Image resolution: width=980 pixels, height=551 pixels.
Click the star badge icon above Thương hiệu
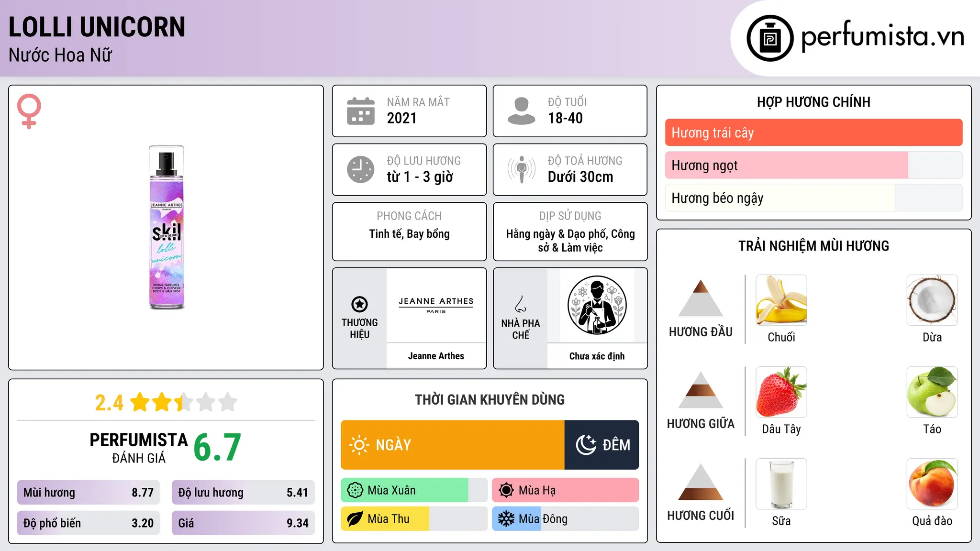(x=359, y=304)
